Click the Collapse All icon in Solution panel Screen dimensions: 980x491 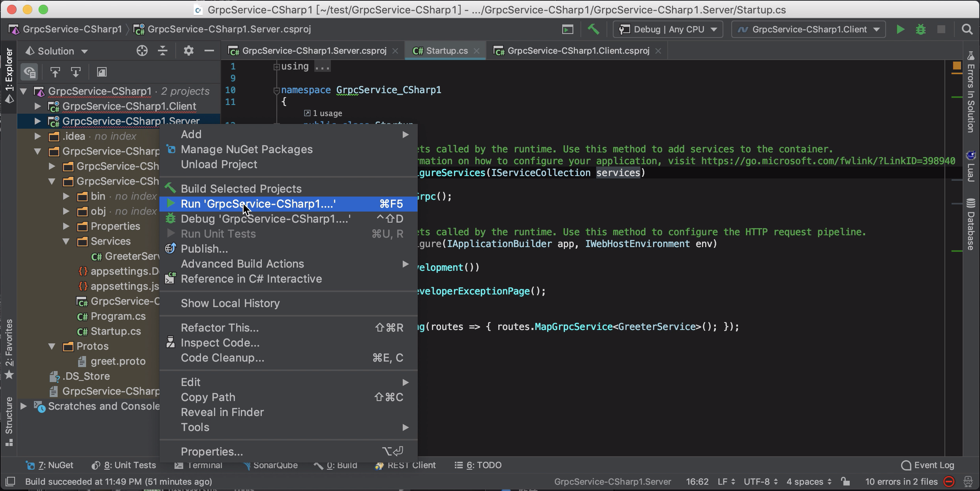coord(163,51)
